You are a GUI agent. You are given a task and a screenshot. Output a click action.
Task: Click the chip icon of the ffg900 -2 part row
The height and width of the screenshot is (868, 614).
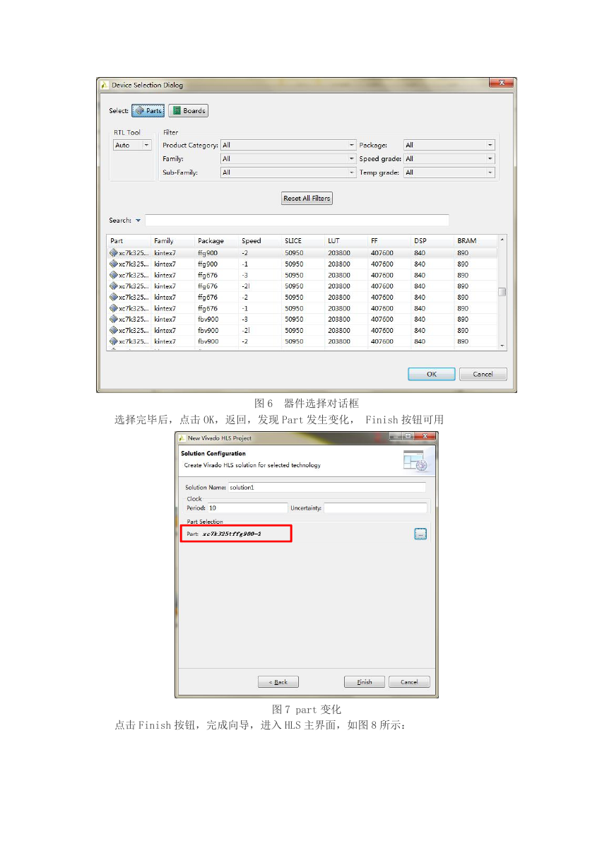[113, 253]
